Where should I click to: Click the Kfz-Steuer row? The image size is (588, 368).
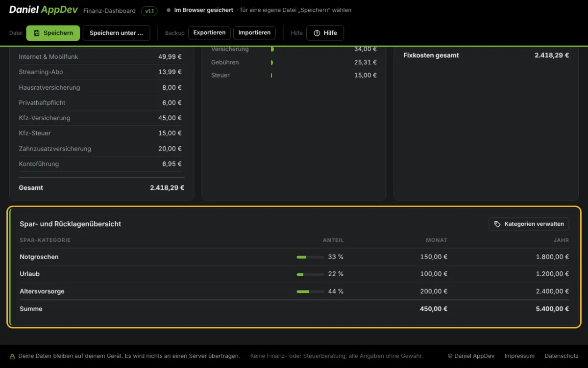click(x=101, y=133)
